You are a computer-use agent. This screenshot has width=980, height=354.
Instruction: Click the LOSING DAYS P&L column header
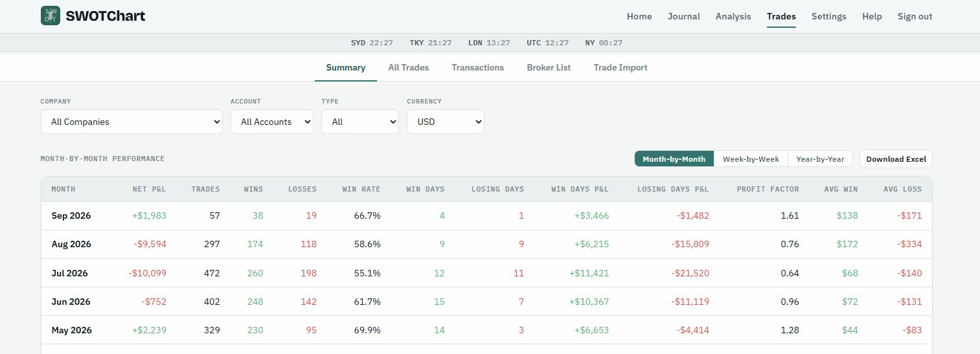673,189
